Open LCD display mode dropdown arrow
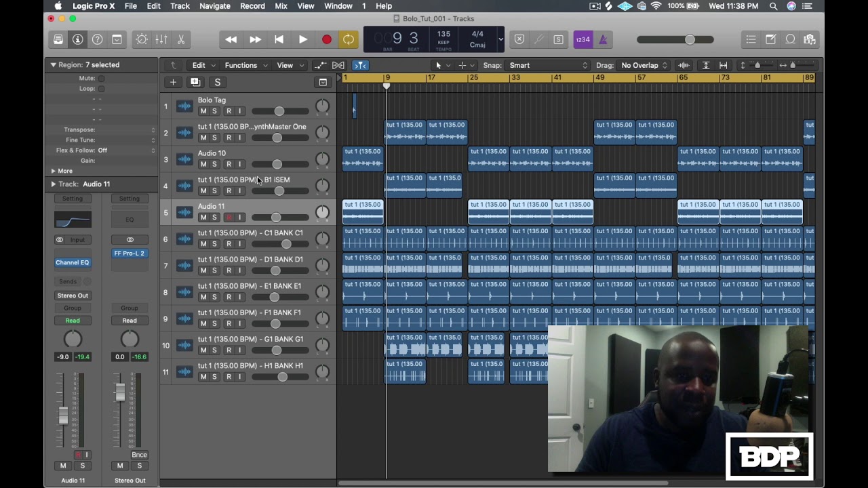 500,39
